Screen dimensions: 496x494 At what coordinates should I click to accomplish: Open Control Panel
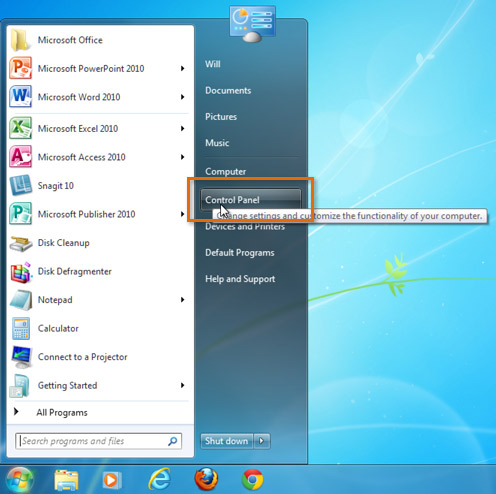pyautogui.click(x=251, y=200)
